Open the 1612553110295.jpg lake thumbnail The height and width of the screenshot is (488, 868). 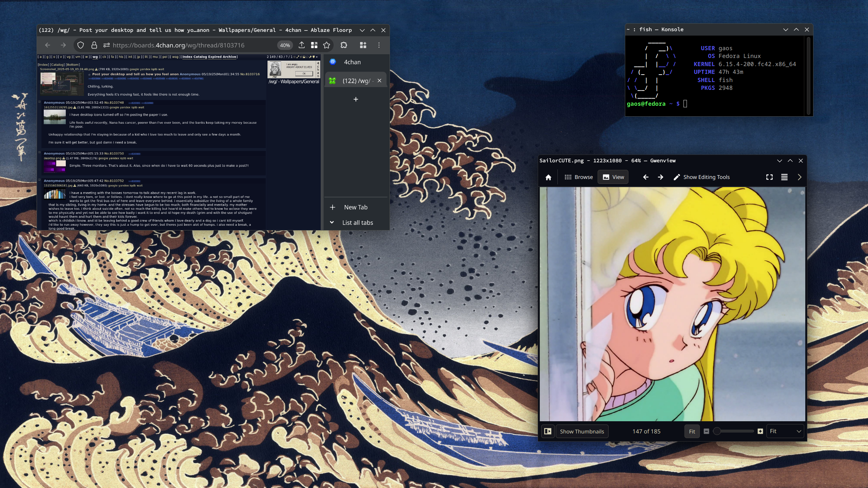[x=55, y=117]
